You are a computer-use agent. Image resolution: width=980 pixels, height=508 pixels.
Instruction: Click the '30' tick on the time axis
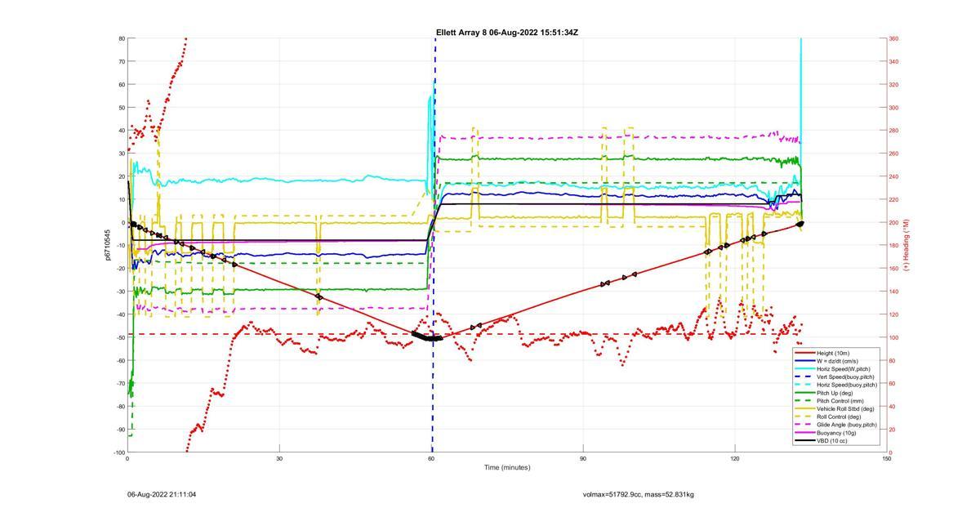[x=279, y=459]
